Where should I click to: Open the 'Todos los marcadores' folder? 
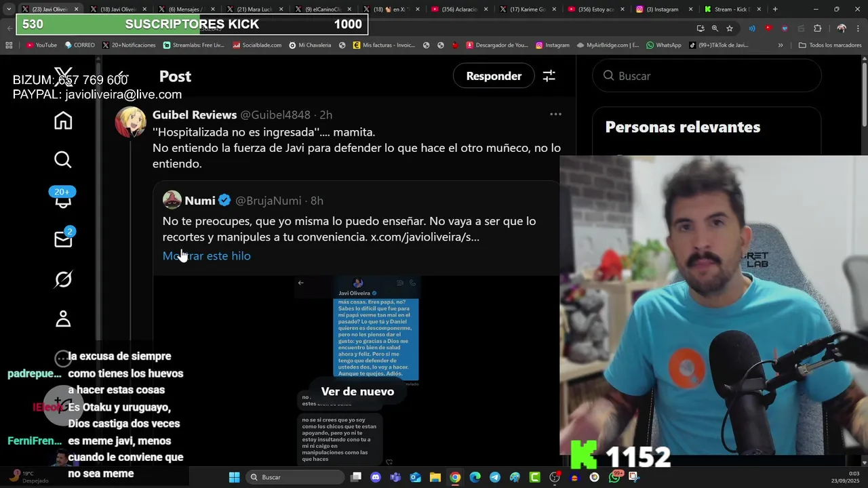coord(830,45)
